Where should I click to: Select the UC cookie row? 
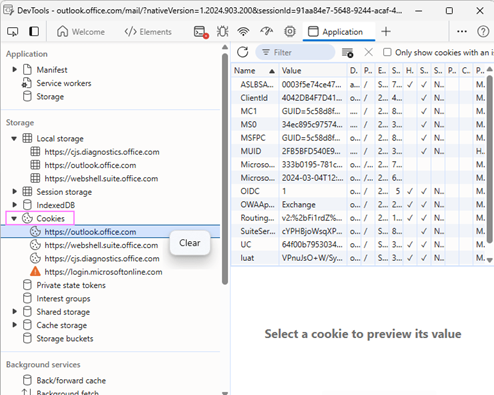pyautogui.click(x=359, y=245)
